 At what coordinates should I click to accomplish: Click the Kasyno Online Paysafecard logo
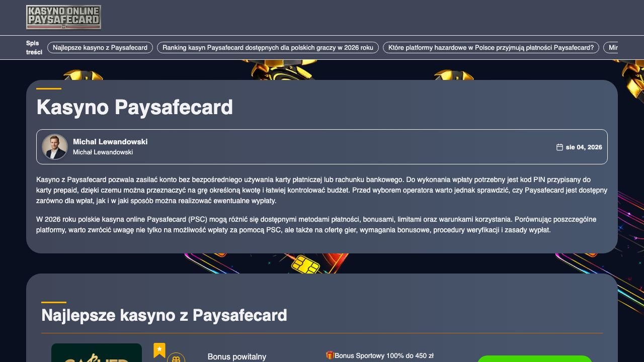click(63, 18)
